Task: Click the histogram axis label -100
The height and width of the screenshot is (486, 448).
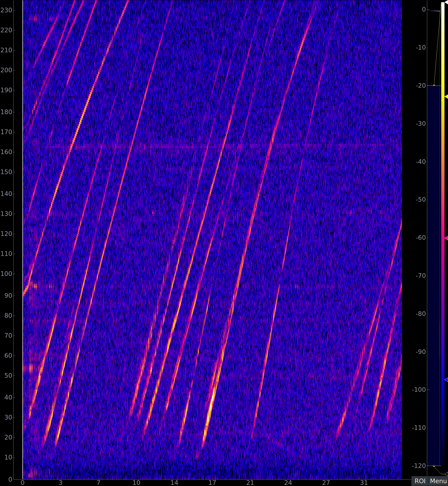Action: (x=419, y=390)
